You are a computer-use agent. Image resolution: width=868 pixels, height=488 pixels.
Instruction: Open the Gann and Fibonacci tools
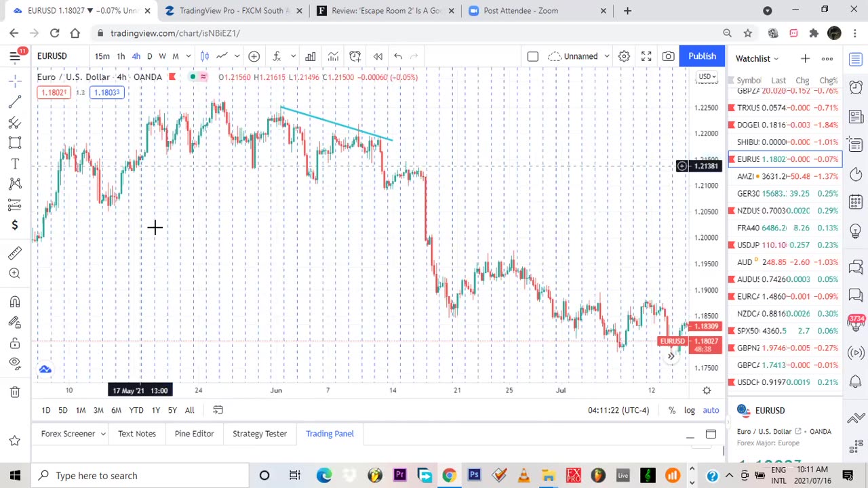tap(15, 123)
